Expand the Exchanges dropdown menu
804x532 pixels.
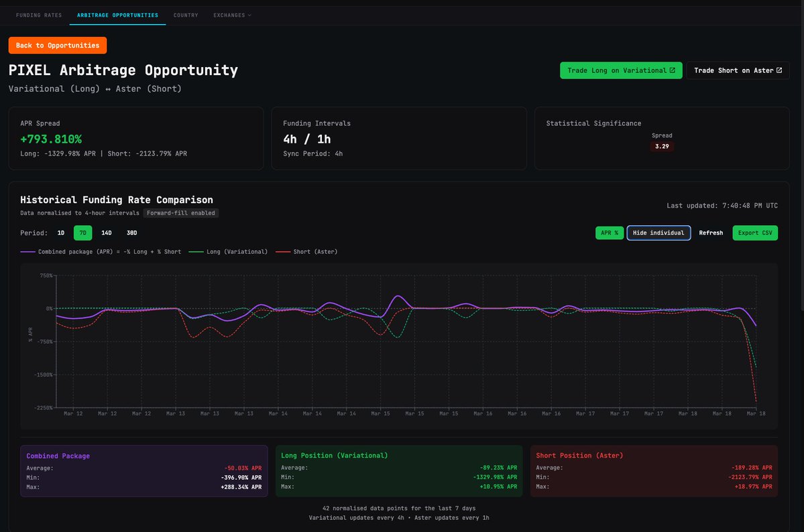pos(232,15)
